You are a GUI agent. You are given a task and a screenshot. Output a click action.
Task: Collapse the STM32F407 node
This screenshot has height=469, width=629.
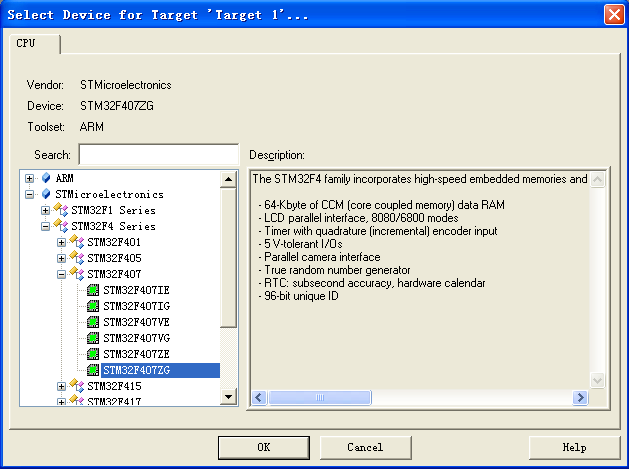click(61, 275)
